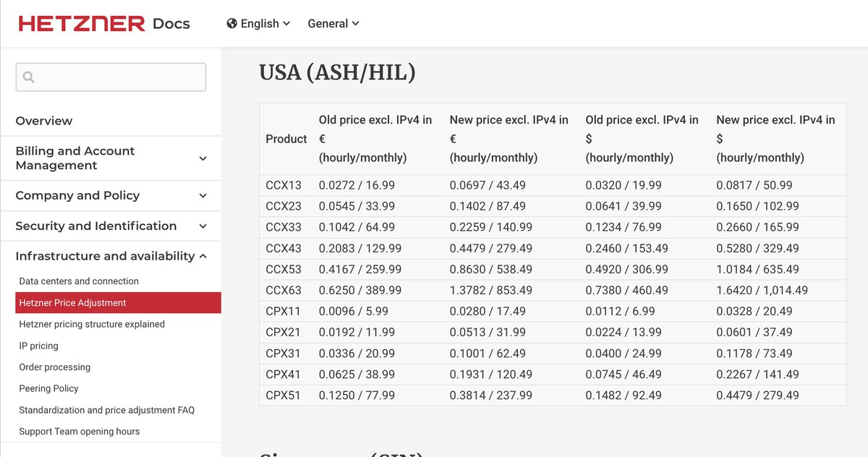Click the CCX13 product cell
868x457 pixels.
coord(284,185)
